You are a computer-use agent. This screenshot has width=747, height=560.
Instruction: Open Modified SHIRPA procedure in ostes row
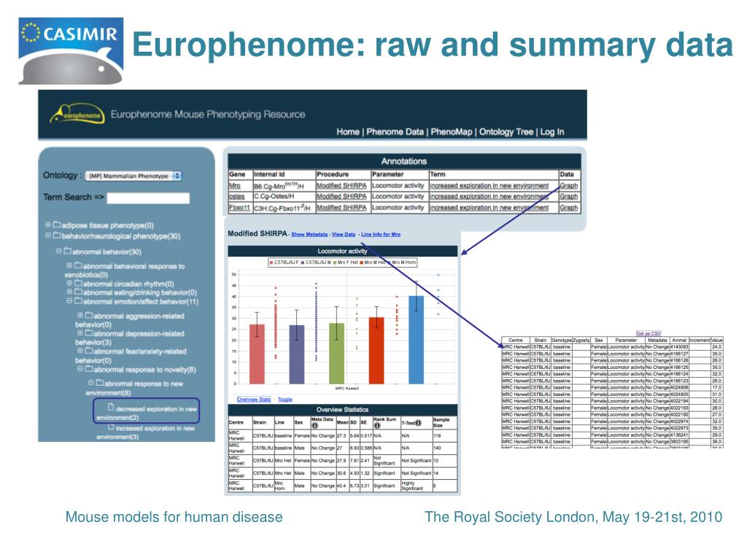(341, 196)
